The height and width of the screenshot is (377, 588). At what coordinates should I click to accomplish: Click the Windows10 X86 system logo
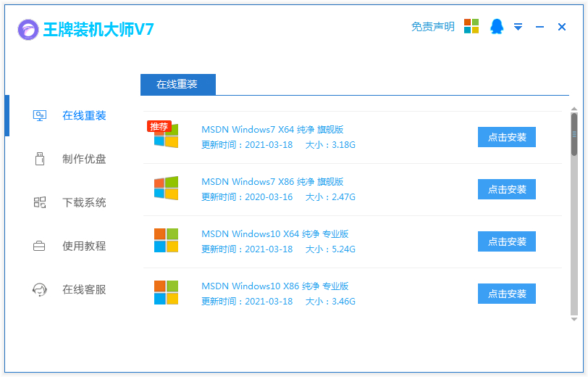click(x=166, y=292)
